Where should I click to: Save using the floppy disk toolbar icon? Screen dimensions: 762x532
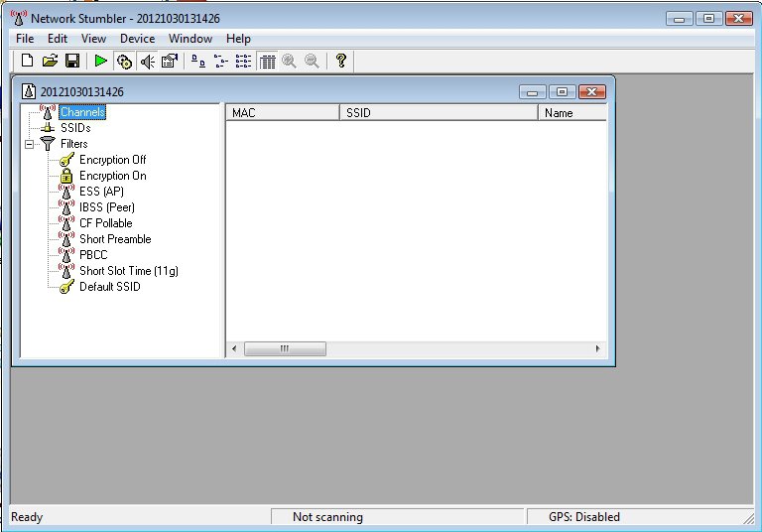click(72, 61)
